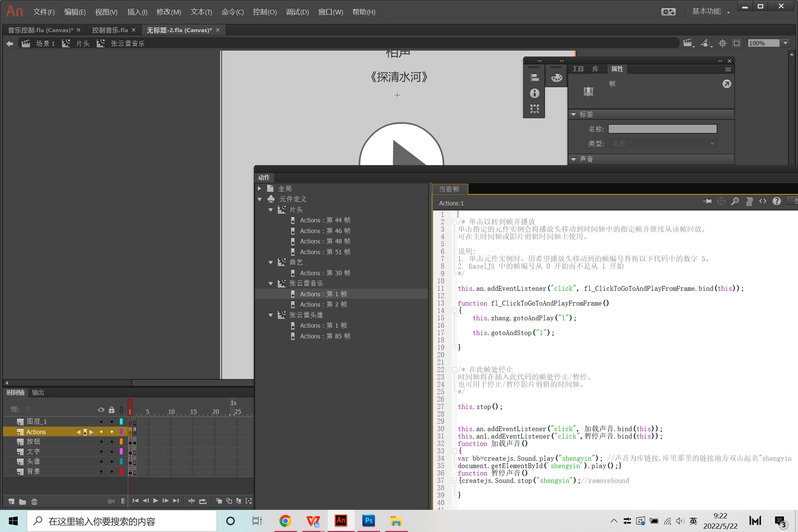Click the Find magnifier icon in Actions panel
The image size is (798, 532).
click(x=735, y=201)
